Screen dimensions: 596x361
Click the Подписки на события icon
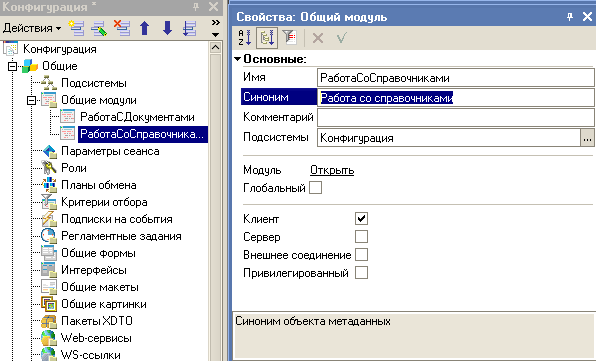(x=49, y=219)
